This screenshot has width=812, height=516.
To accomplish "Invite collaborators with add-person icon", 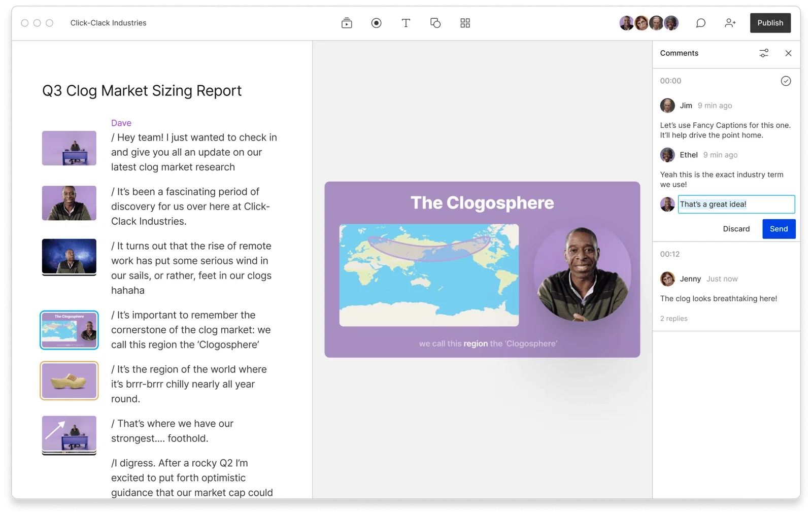I will (730, 23).
